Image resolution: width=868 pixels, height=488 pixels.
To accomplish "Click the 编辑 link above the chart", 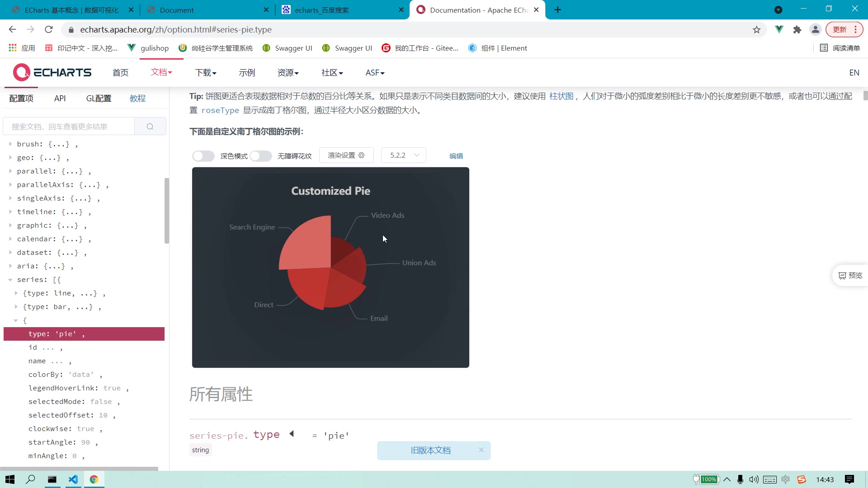I will click(x=456, y=156).
